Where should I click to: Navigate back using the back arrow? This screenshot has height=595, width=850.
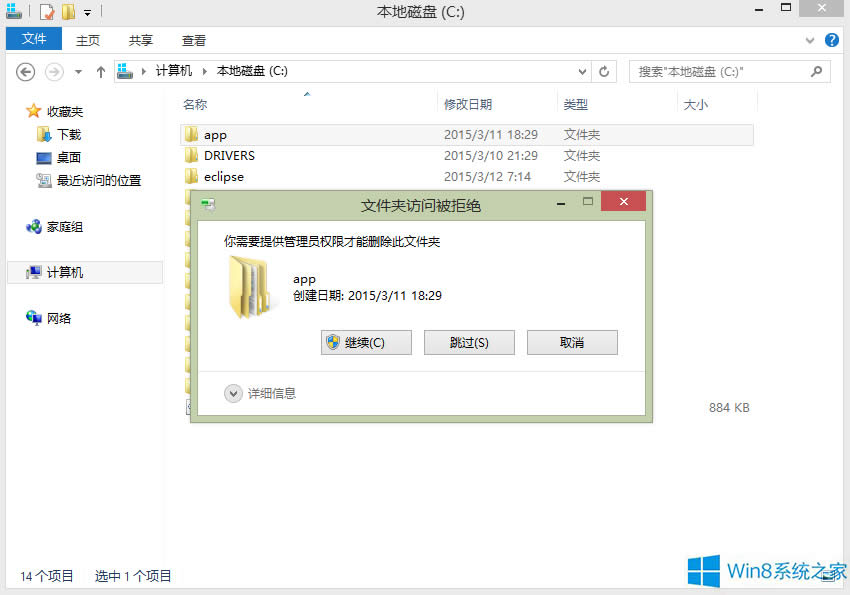(x=25, y=71)
